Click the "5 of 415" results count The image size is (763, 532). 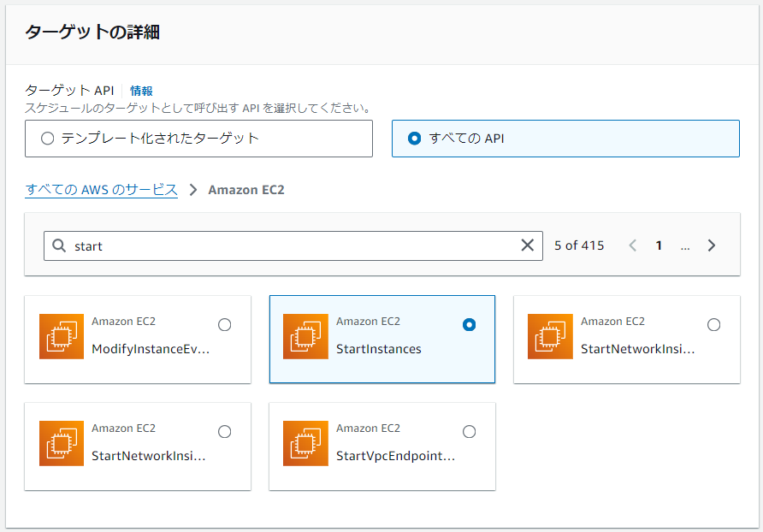579,245
